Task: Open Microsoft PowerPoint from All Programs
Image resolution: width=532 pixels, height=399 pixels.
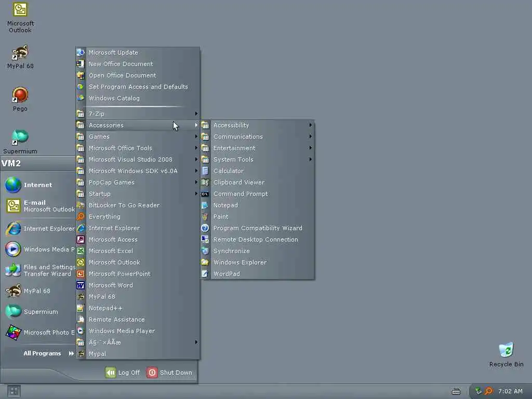Action: coord(138,274)
